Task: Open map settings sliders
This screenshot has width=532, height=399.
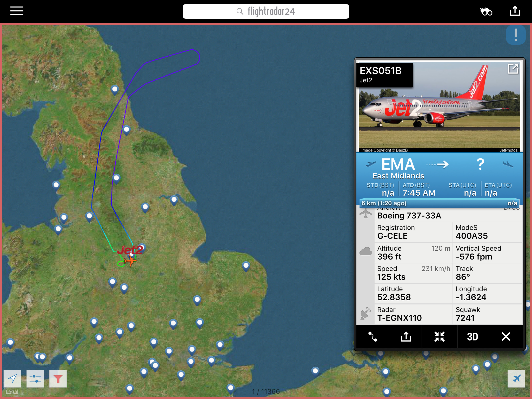Action: (x=35, y=379)
